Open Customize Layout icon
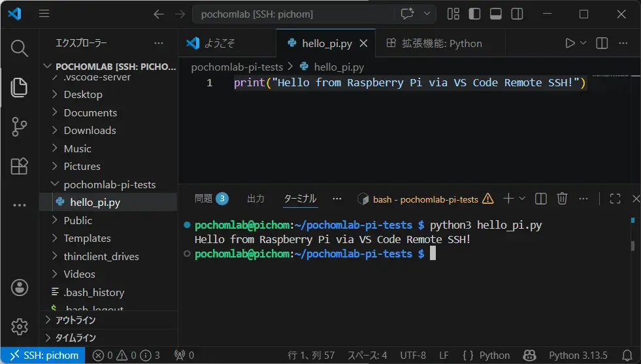Screen dimensions: 641x364 click(x=453, y=14)
